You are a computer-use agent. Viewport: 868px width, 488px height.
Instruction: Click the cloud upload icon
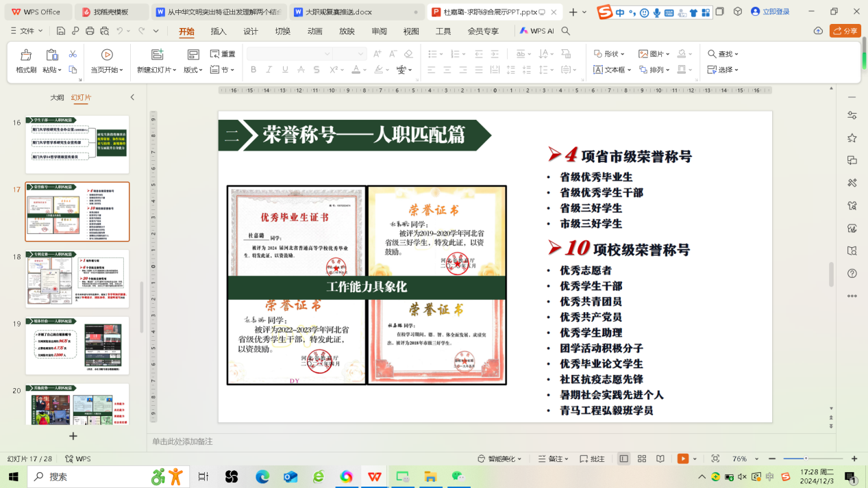818,31
